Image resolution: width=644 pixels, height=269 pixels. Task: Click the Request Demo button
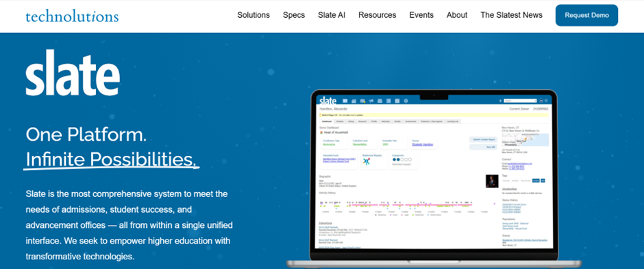[x=586, y=15]
